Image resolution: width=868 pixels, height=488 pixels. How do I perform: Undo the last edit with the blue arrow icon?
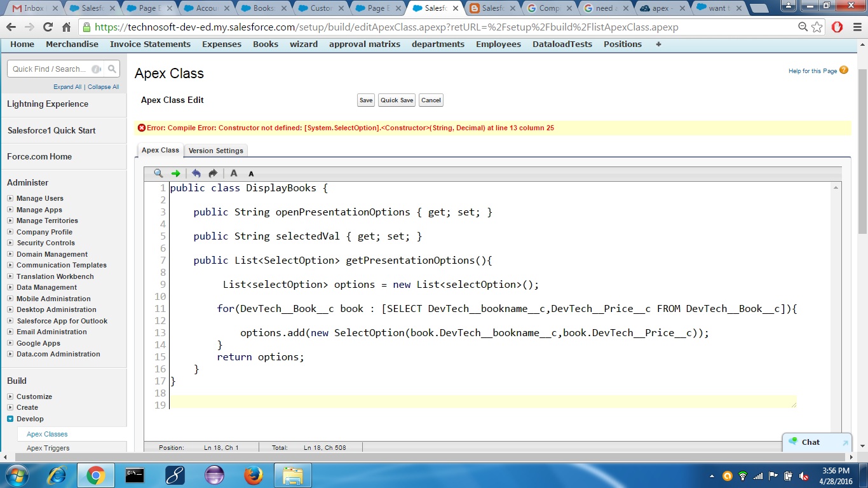pos(196,173)
